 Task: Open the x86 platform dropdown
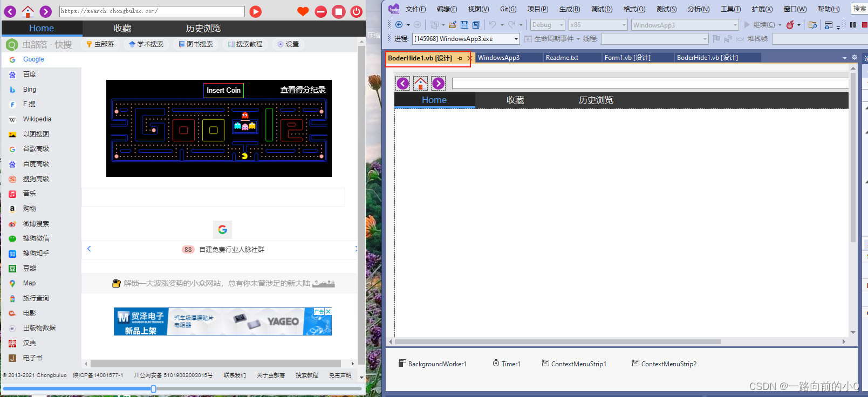click(x=598, y=25)
